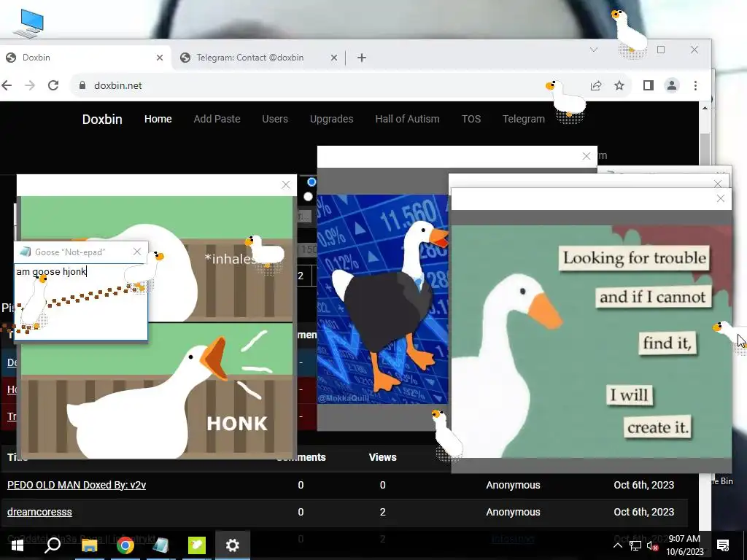The width and height of the screenshot is (747, 560).
Task: Open Home nav item
Action: [x=158, y=119]
